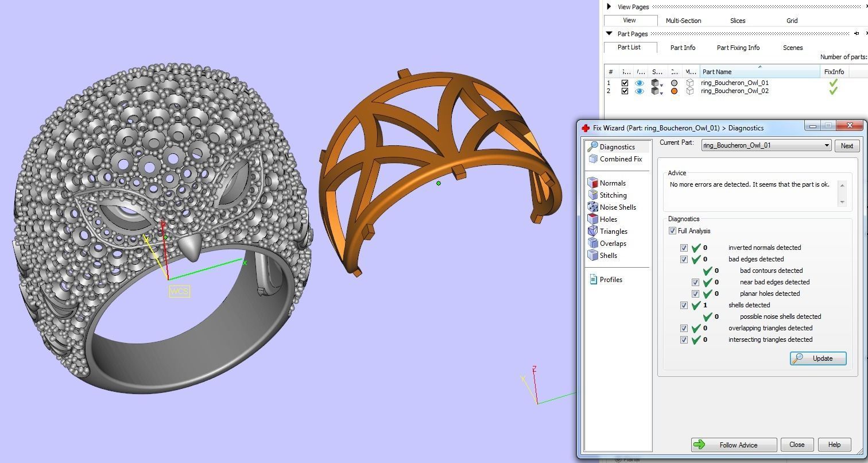Toggle selection checkbox for ring_Boucheron_Owl_01
The width and height of the screenshot is (868, 463).
(625, 83)
